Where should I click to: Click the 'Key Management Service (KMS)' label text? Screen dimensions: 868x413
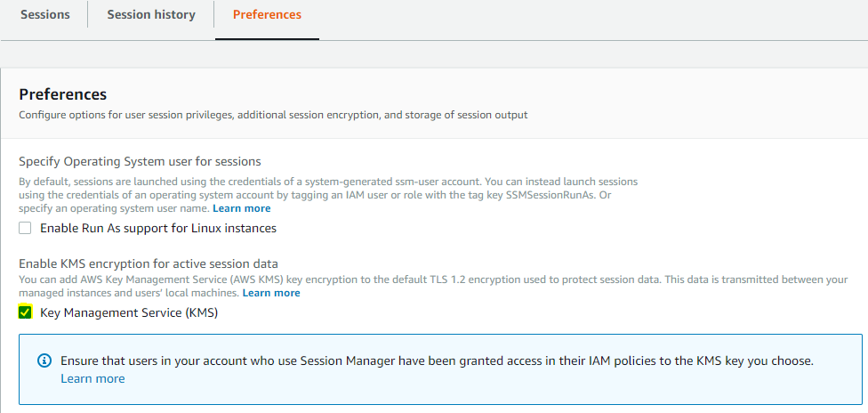(129, 312)
